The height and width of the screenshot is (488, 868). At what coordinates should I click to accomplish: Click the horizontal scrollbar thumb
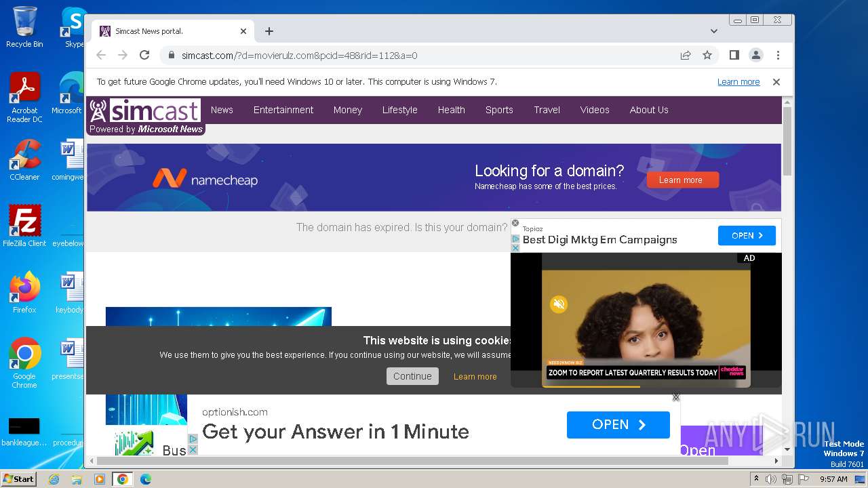(x=412, y=461)
